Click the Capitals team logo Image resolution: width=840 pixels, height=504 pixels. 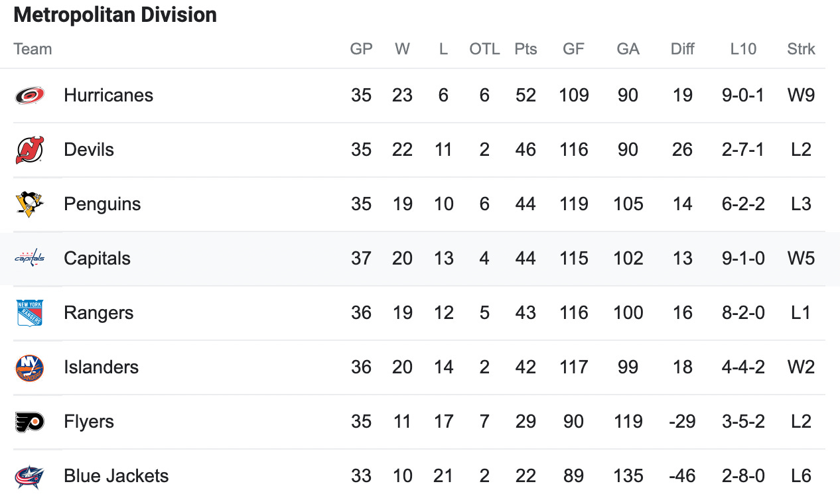30,258
